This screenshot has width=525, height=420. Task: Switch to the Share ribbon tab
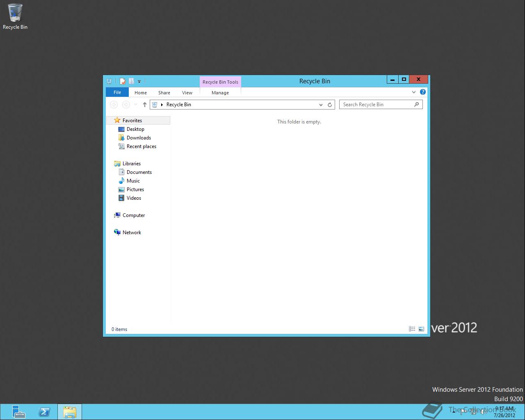click(x=164, y=93)
